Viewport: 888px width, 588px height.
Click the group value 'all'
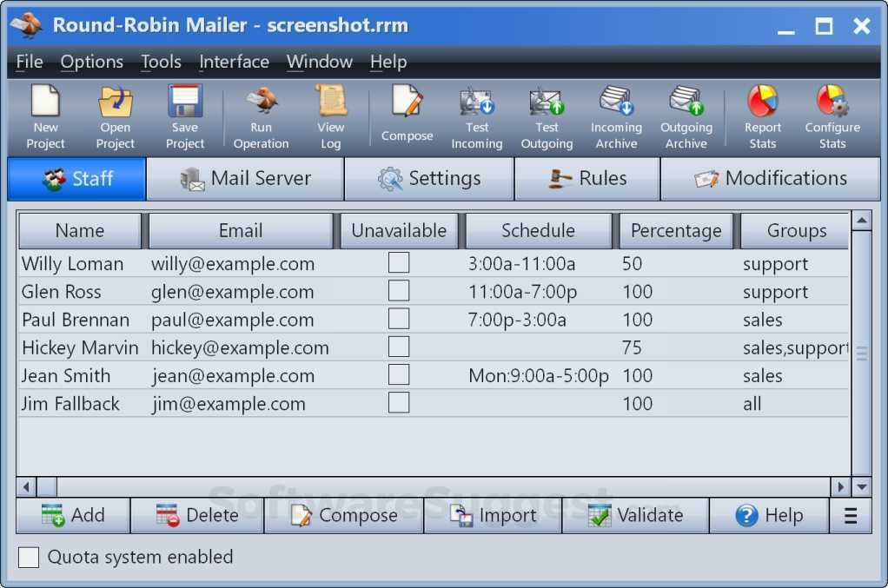752,404
